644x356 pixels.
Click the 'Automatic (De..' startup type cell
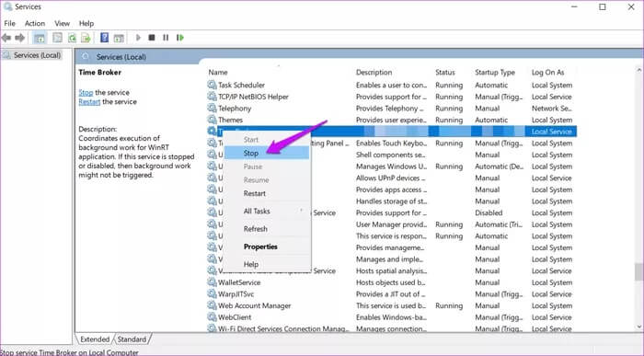pos(499,167)
